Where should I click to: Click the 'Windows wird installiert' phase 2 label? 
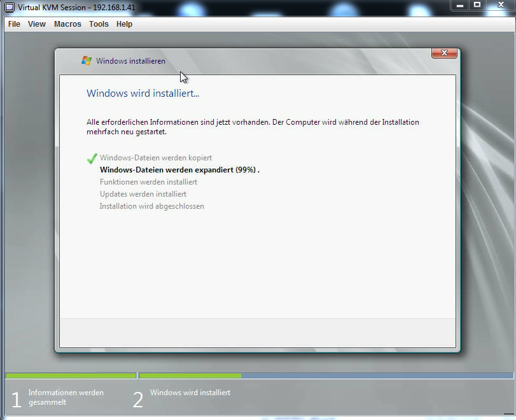pyautogui.click(x=190, y=393)
